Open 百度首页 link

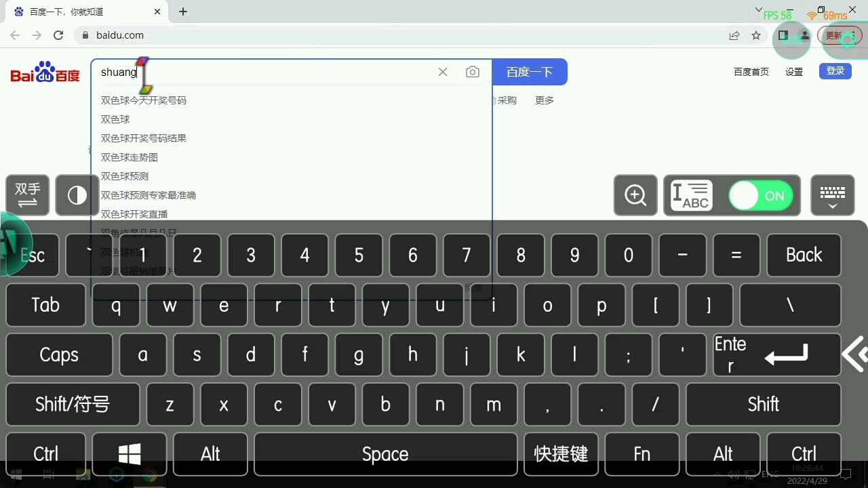point(751,72)
